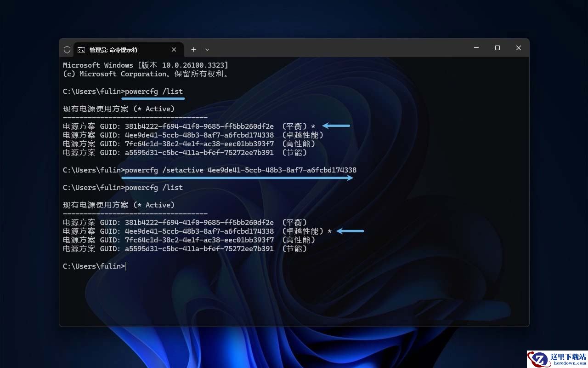The image size is (588, 368).
Task: Click the "(c) Microsoft Corporation。保留所有权利。" line
Action: (x=146, y=74)
